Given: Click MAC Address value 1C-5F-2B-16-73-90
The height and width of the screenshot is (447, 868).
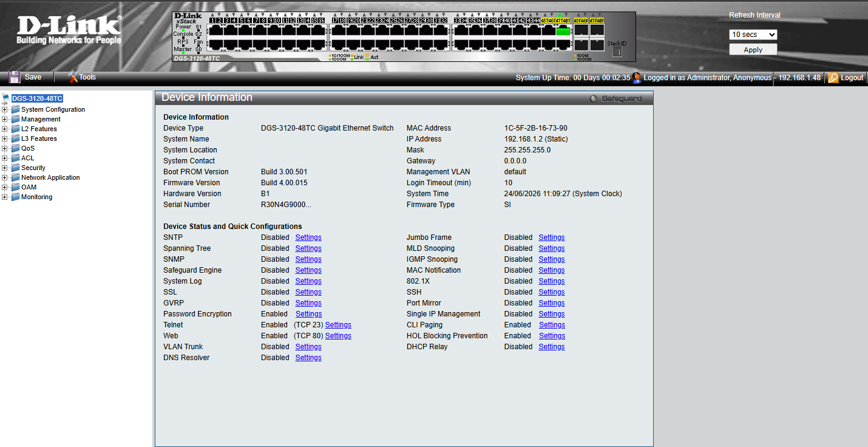Looking at the screenshot, I should [536, 128].
